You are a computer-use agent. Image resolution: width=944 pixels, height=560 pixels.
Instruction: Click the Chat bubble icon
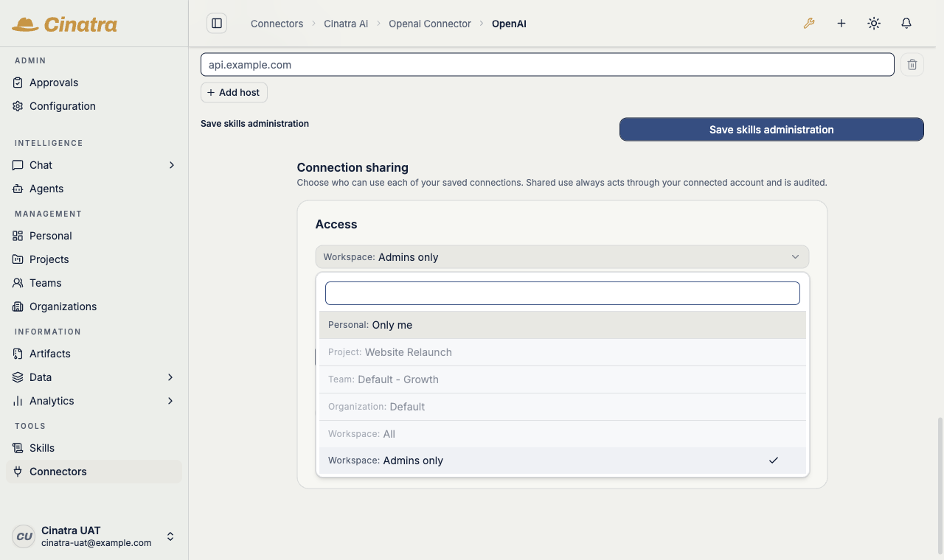point(18,165)
